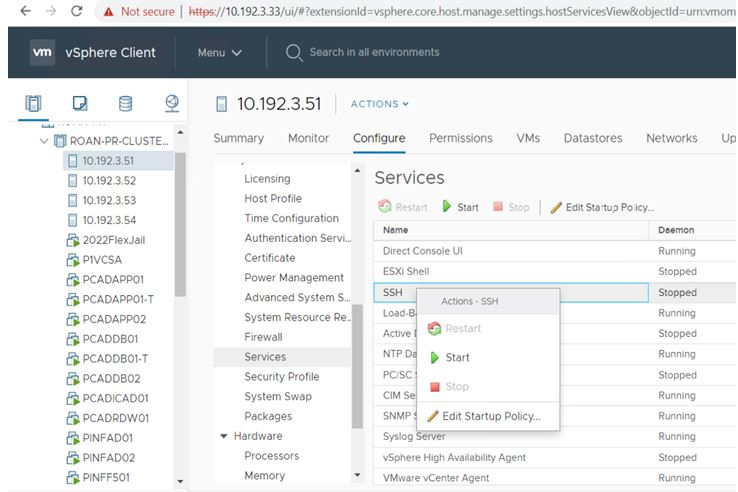Viewport: 738px width, 492px height.
Task: Select the ESXi Shell service row
Action: [554, 272]
